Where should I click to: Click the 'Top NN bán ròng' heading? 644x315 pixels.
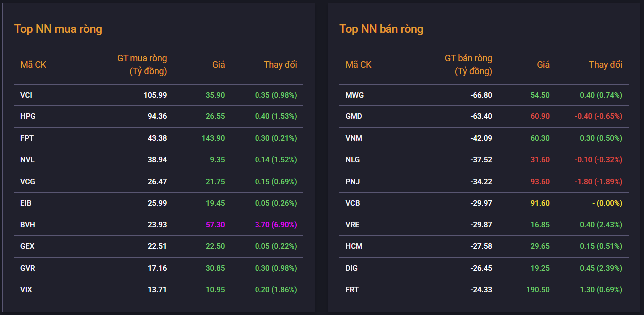382,29
